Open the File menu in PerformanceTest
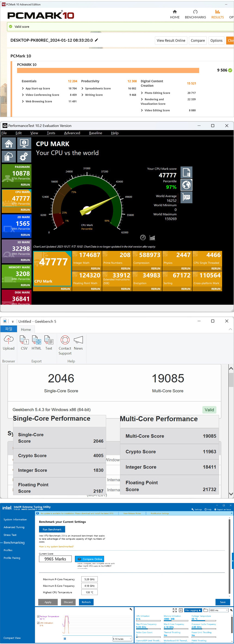The image size is (234, 644). 4,133
